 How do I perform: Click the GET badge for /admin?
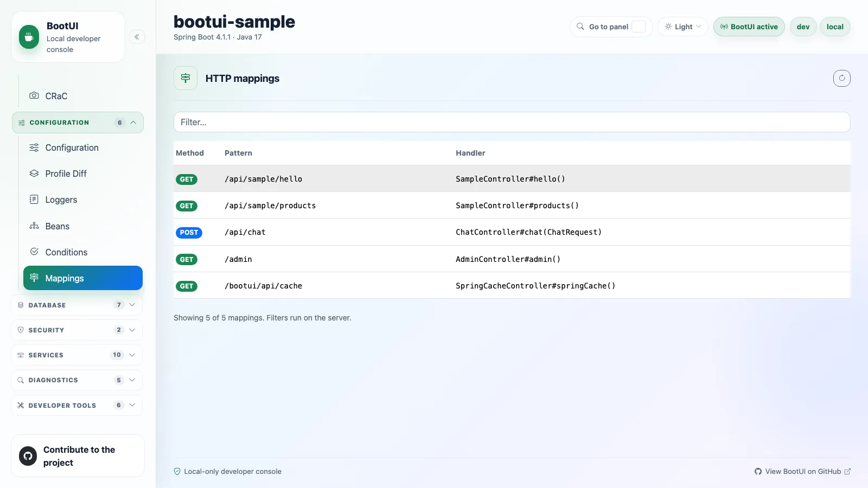click(187, 260)
